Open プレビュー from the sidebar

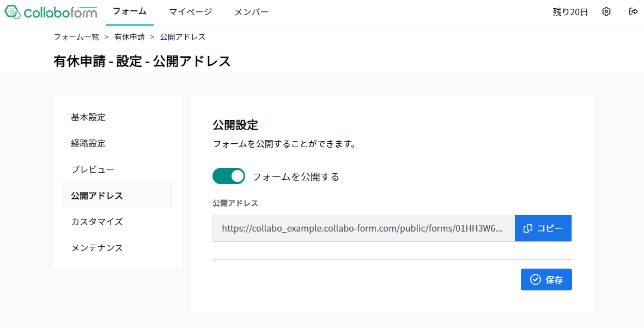(118, 169)
